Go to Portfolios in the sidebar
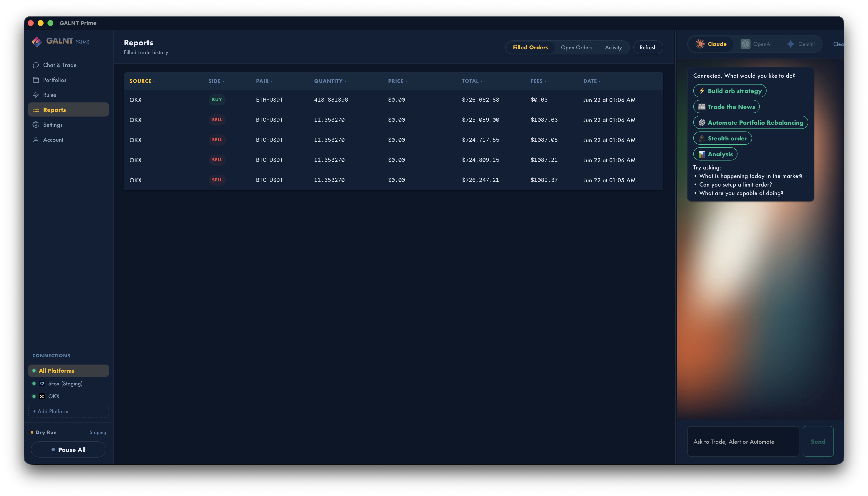Image resolution: width=868 pixels, height=496 pixels. (69, 80)
